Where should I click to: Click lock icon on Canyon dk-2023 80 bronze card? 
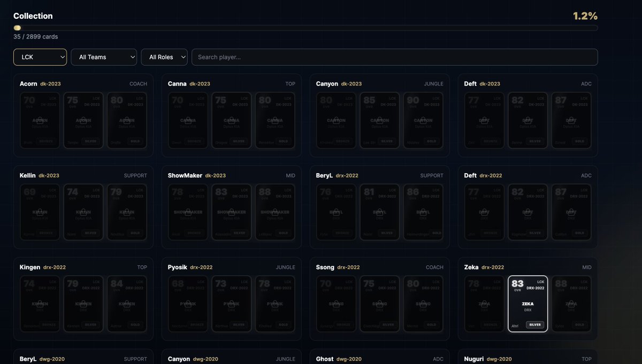point(337,121)
